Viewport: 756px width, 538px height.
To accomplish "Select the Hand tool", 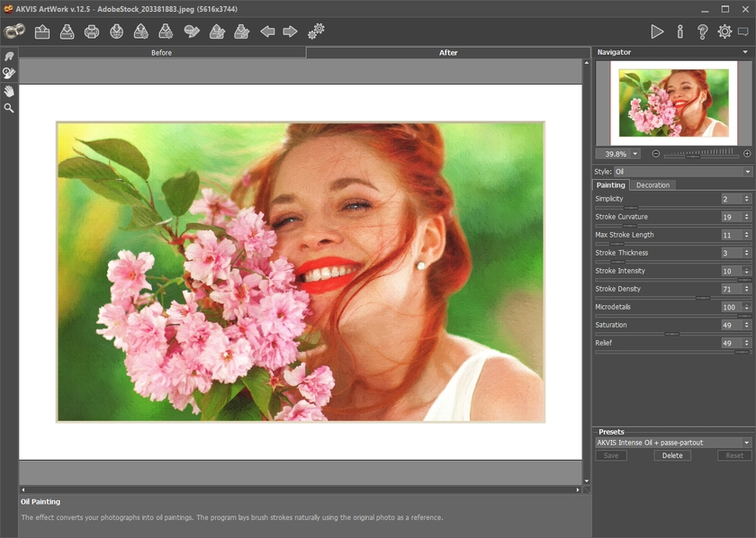I will pos(9,91).
